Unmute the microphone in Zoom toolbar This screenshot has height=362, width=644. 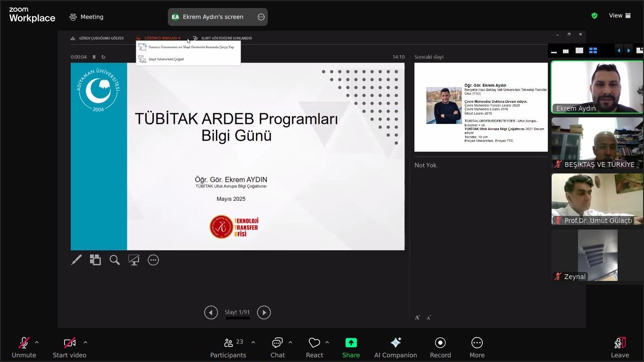[24, 347]
